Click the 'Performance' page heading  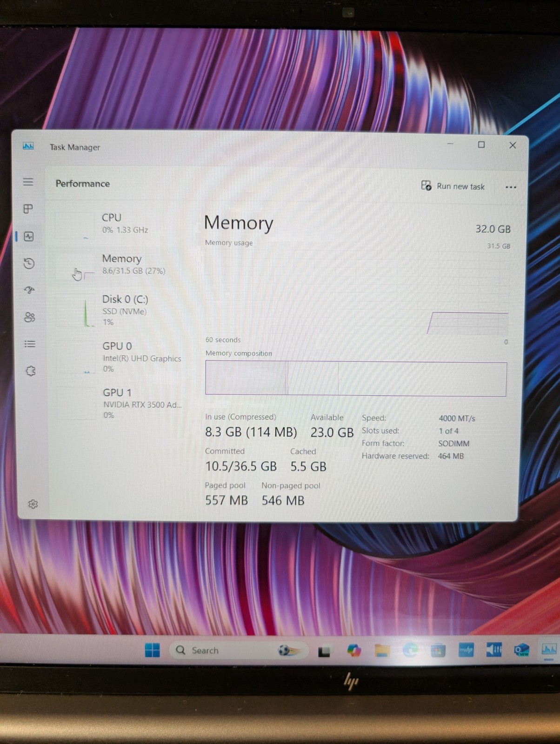click(x=83, y=184)
